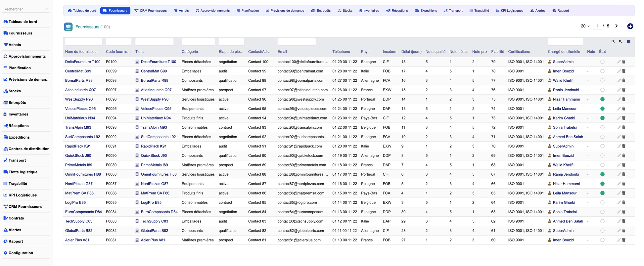This screenshot has height=266, width=644.
Task: Click the Fournisseurs module logo icon
Action: pyautogui.click(x=68, y=27)
